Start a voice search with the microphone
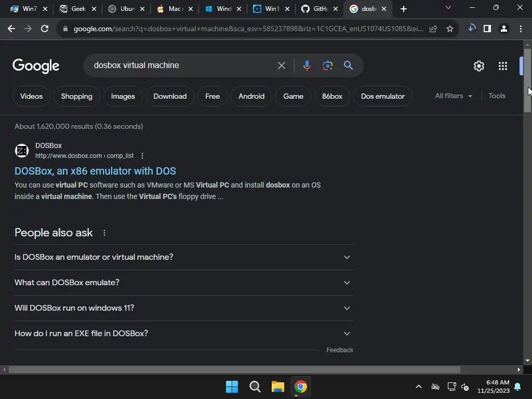 pos(307,65)
